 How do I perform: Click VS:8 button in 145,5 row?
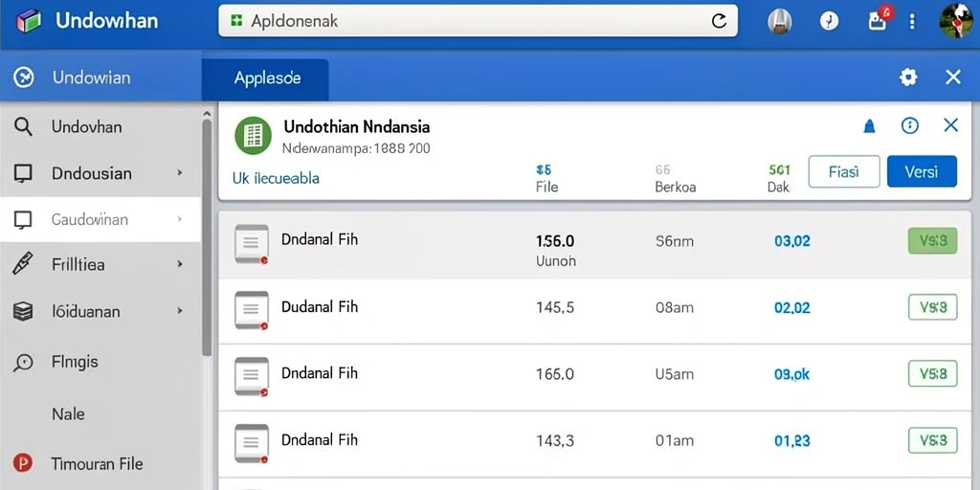click(932, 307)
